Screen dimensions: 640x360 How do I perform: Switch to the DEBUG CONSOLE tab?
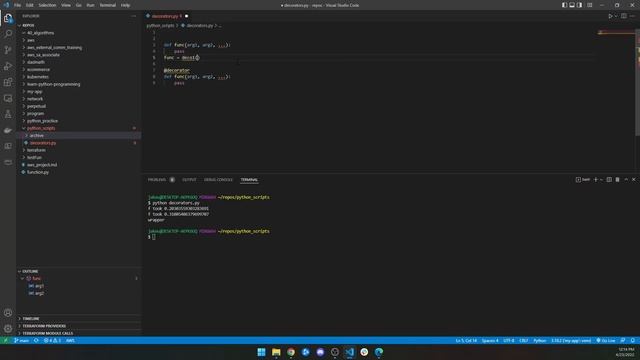[218, 180]
